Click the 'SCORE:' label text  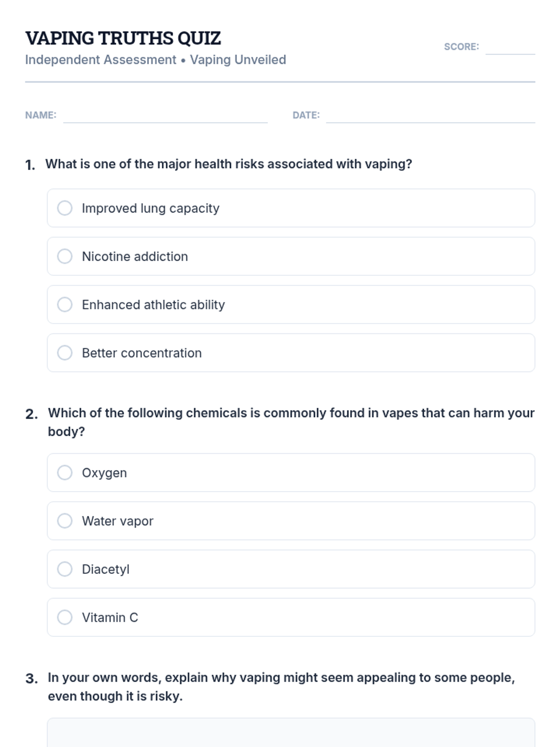(461, 47)
